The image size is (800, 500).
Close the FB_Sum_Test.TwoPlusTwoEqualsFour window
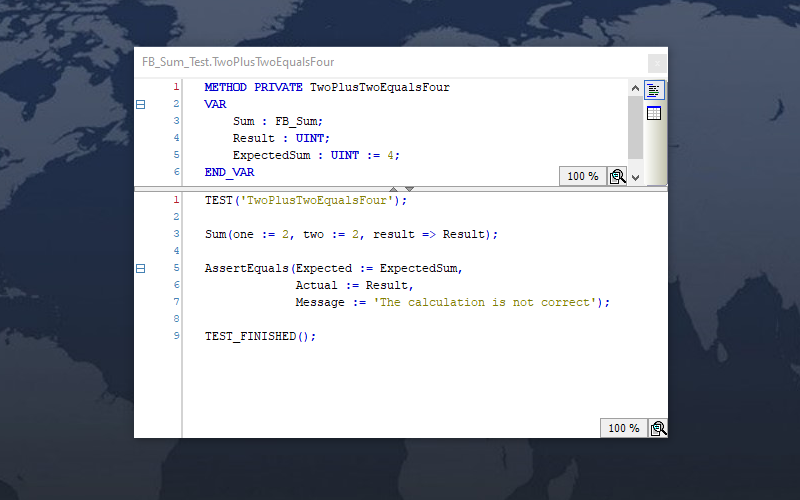tap(656, 62)
